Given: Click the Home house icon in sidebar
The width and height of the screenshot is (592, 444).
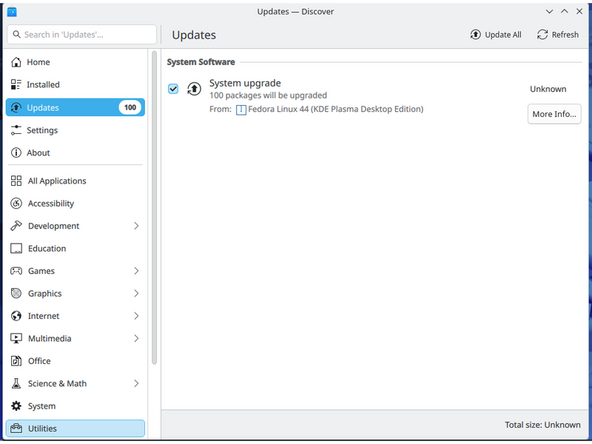Looking at the screenshot, I should pos(16,62).
